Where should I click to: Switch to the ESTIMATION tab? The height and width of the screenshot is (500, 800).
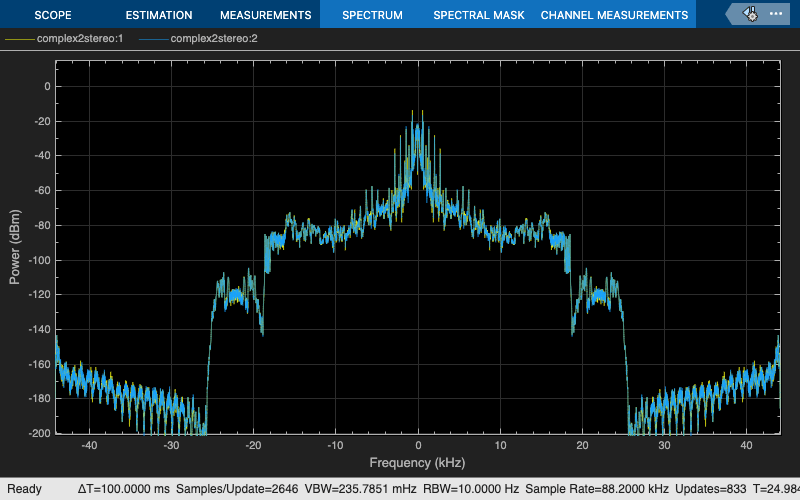159,15
